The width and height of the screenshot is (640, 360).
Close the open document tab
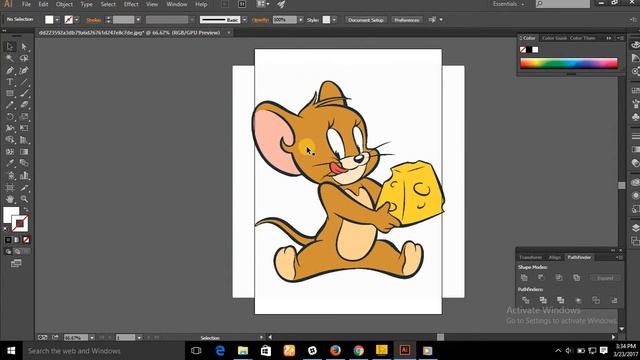(x=229, y=32)
